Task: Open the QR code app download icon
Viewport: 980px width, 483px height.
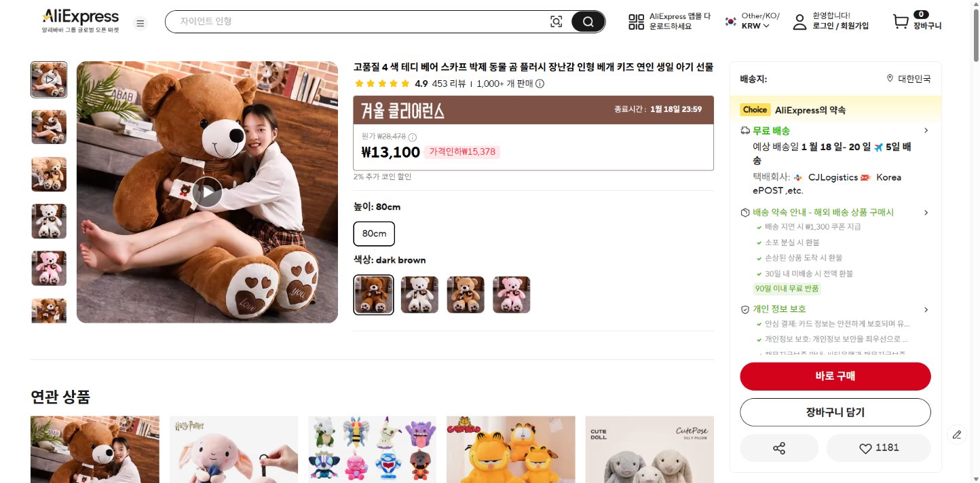Action: tap(636, 22)
